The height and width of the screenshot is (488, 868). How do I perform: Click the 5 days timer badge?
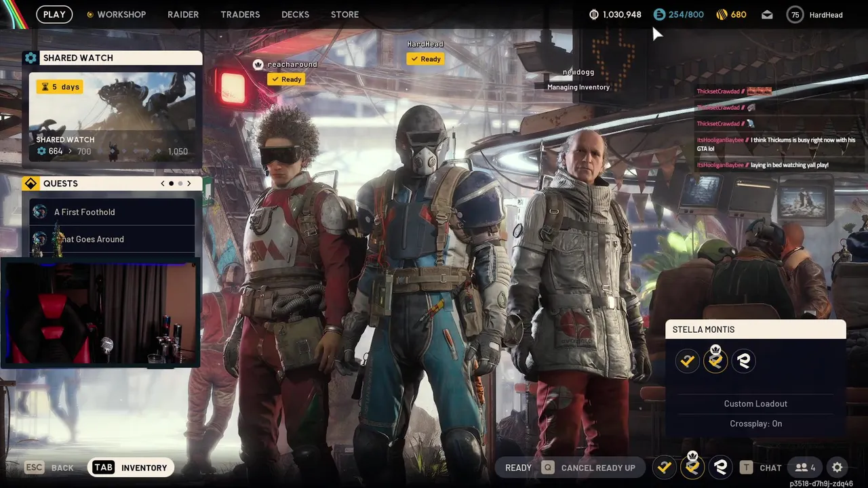point(60,87)
